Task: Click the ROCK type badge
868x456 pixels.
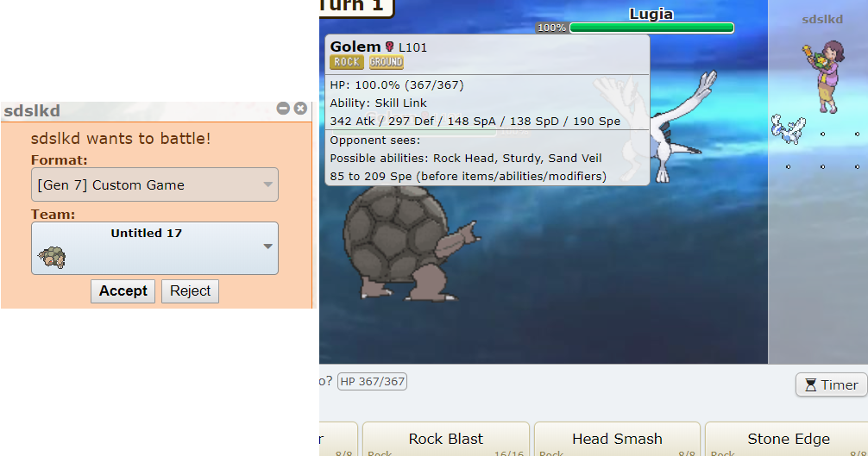Action: pos(347,62)
